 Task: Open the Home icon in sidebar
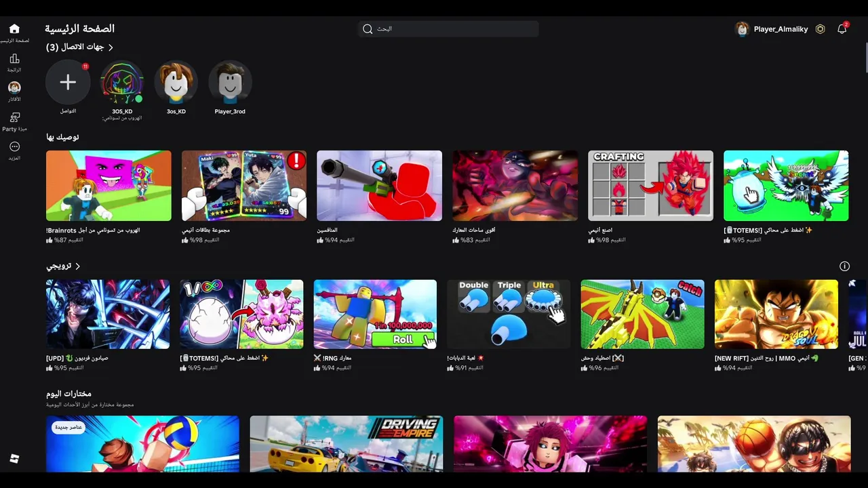pos(14,28)
